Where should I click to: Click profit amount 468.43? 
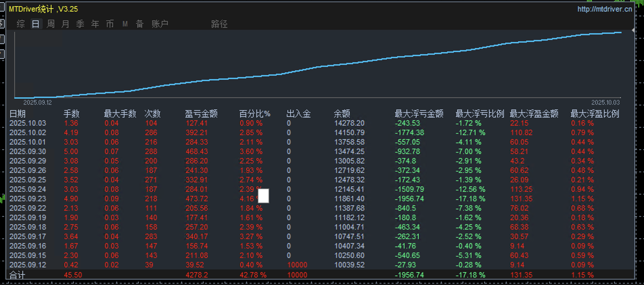tap(197, 152)
